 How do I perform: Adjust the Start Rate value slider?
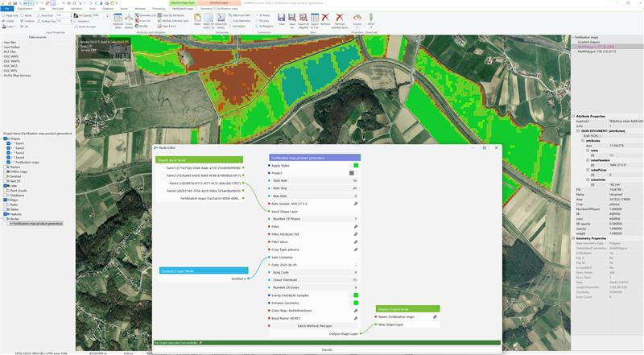click(315, 180)
